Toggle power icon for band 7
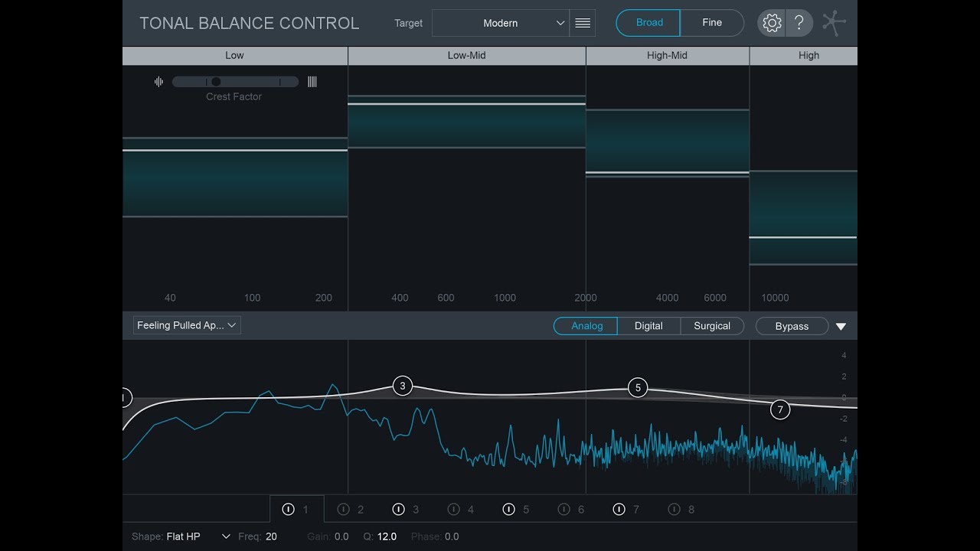The image size is (980, 551). point(619,509)
